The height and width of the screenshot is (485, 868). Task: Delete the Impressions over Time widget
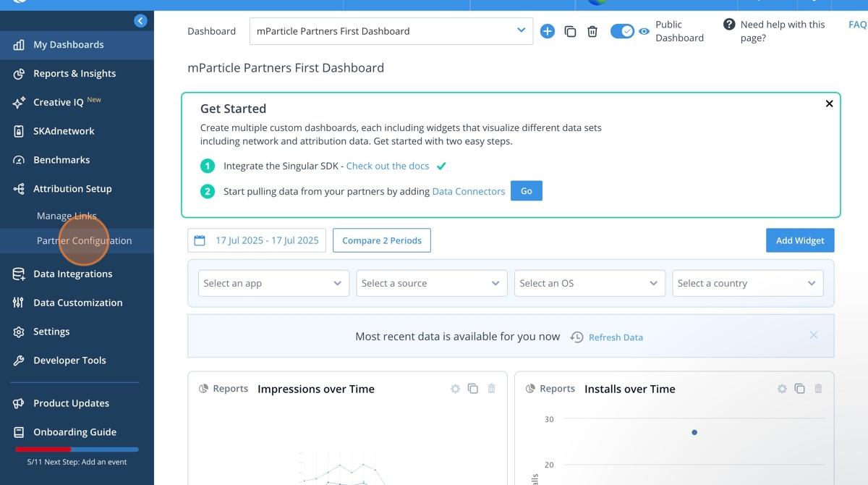(x=492, y=389)
